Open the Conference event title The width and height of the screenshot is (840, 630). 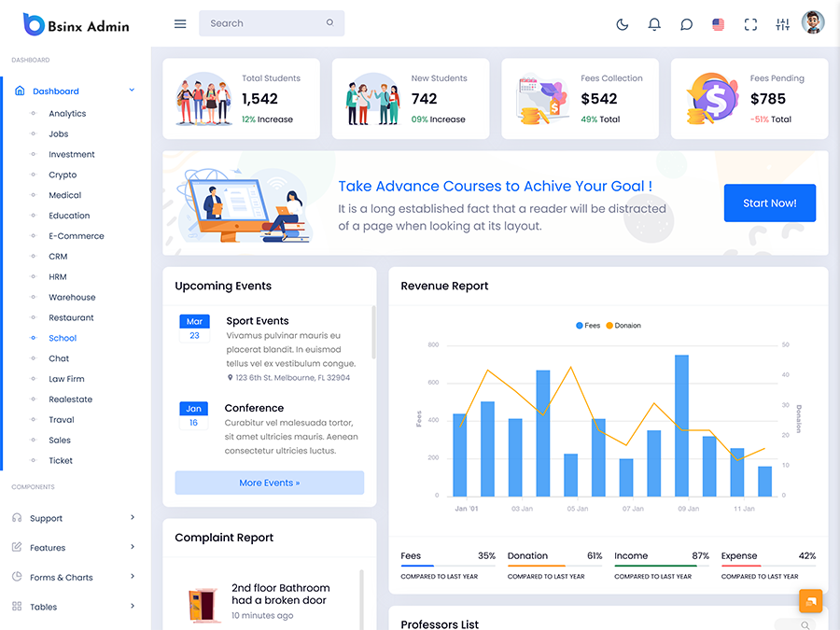pyautogui.click(x=254, y=408)
